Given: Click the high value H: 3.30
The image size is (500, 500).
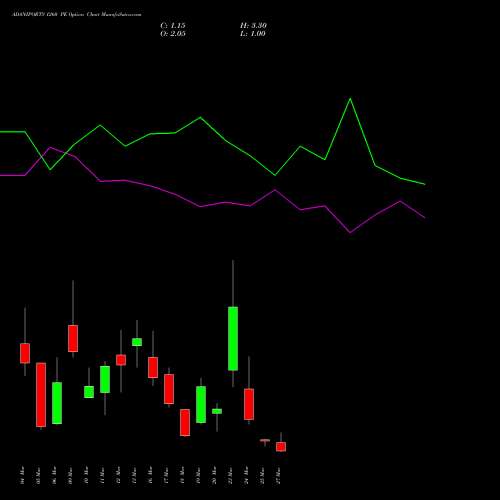Looking at the screenshot, I should point(253,25).
